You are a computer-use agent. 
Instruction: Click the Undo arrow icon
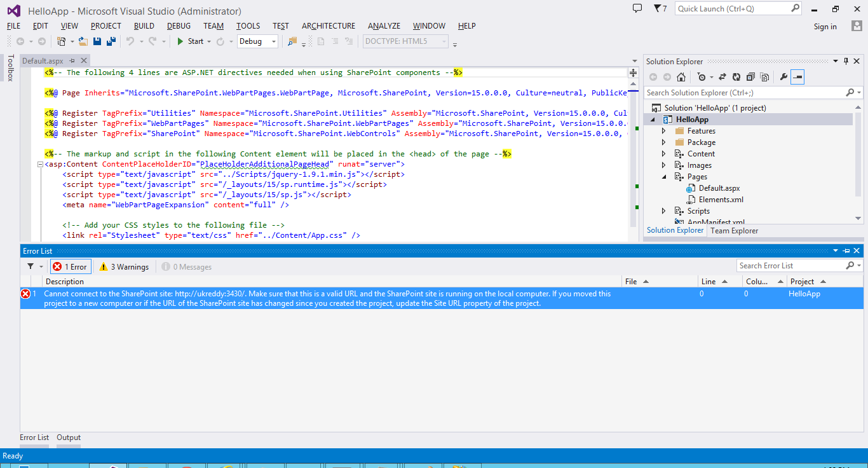tap(130, 41)
